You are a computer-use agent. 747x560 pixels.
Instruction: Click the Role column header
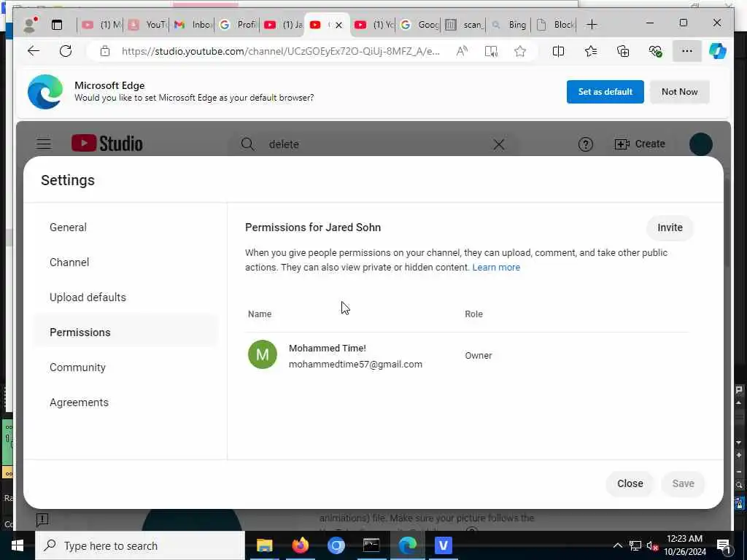tap(473, 314)
